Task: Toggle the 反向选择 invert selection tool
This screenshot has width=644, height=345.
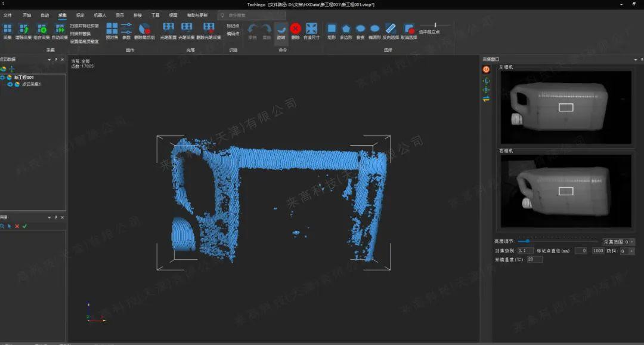Action: point(391,29)
